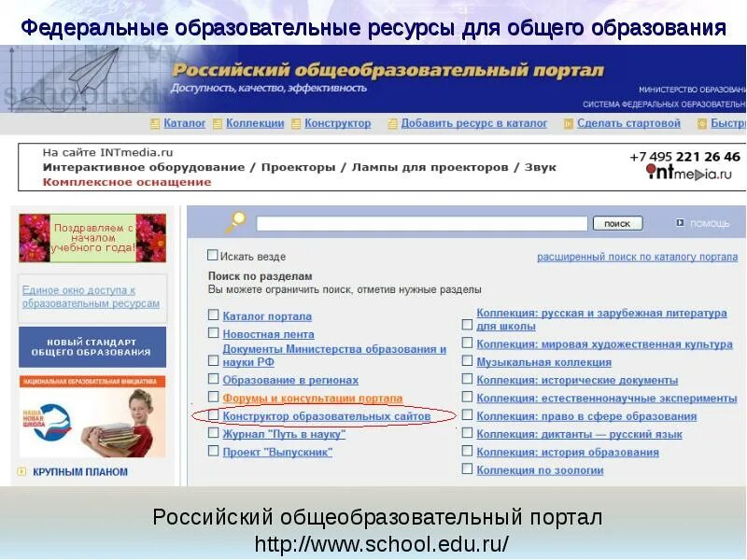Open Единое окно доступа к образовательным ресурсам
747x560 pixels.
91,297
